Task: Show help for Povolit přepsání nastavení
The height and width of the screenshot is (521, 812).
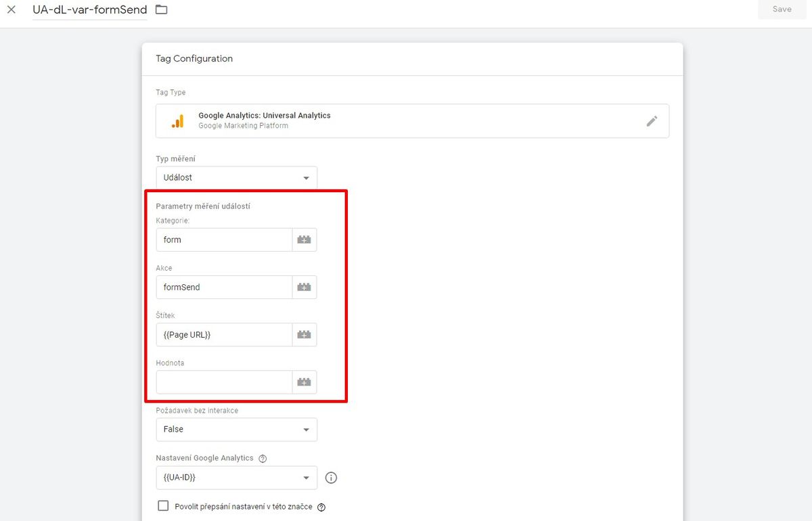Action: coord(321,507)
